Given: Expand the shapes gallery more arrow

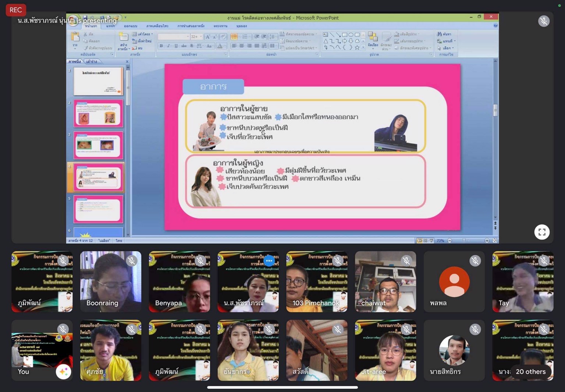Looking at the screenshot, I should pos(363,47).
